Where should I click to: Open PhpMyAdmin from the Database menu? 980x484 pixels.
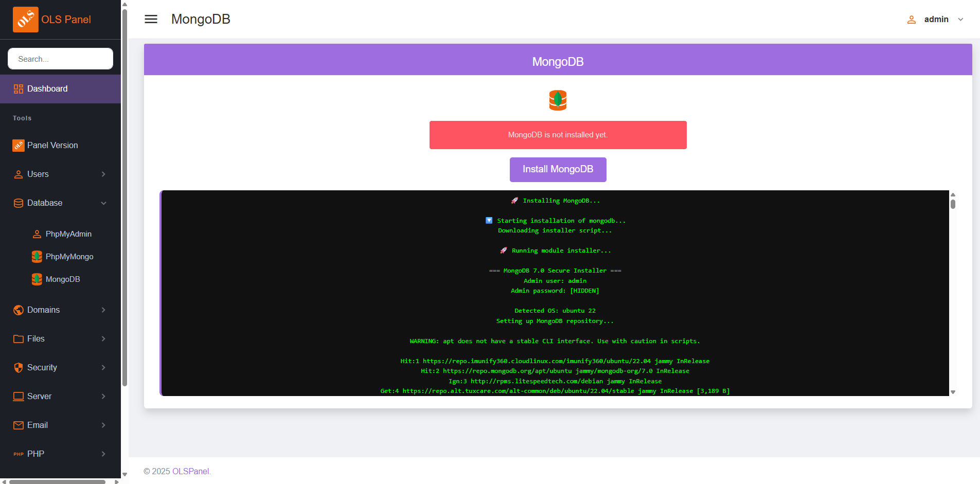[x=68, y=234]
